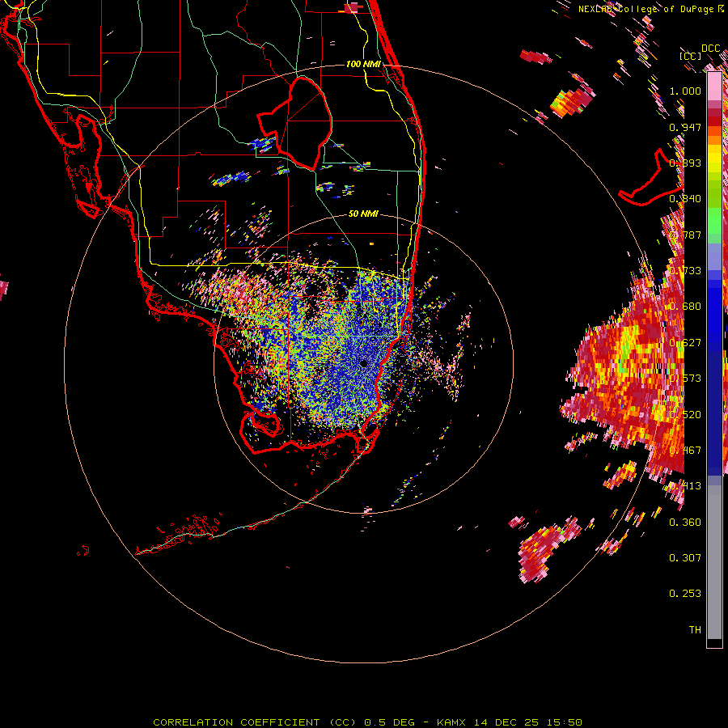Select the 1.000 value on the color scale
The width and height of the screenshot is (728, 728).
coord(685,91)
